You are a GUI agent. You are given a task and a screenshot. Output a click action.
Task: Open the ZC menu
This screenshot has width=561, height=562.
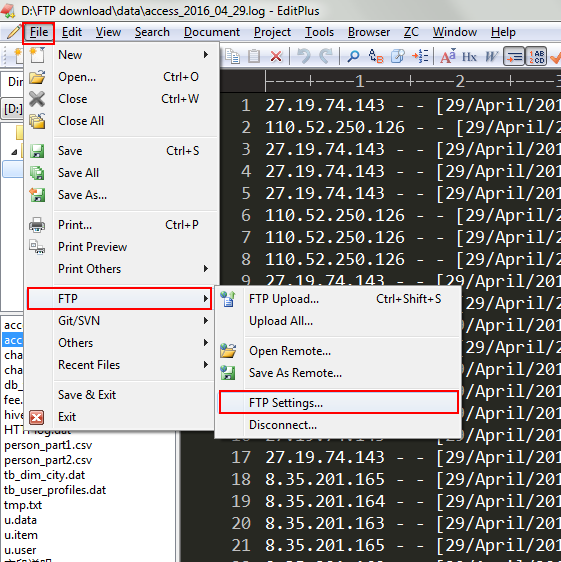(411, 33)
